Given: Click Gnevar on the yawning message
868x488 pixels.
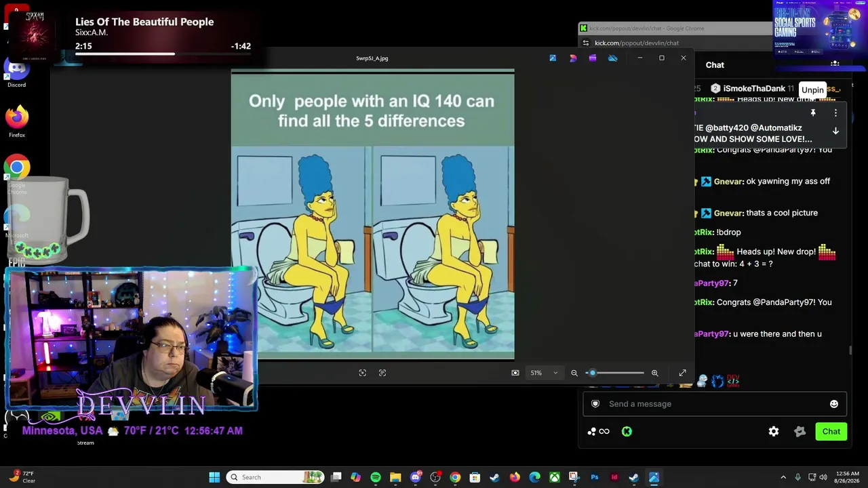Looking at the screenshot, I should click(x=728, y=182).
